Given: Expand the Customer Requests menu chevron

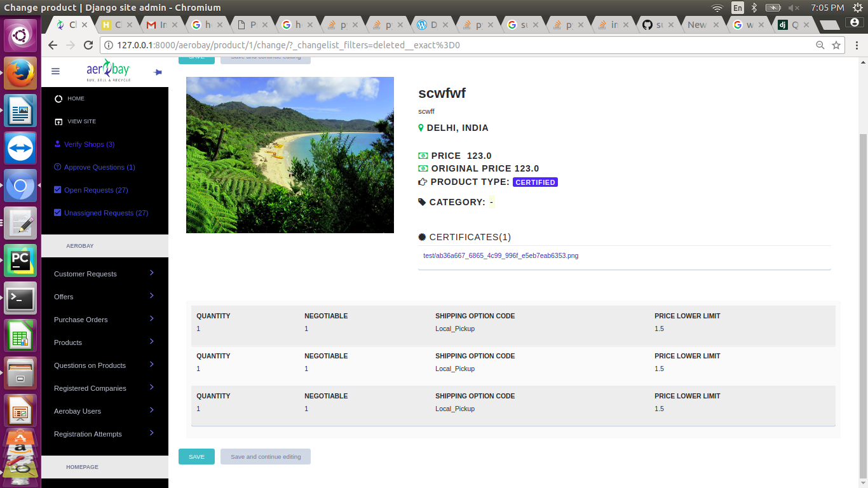Looking at the screenshot, I should click(152, 273).
